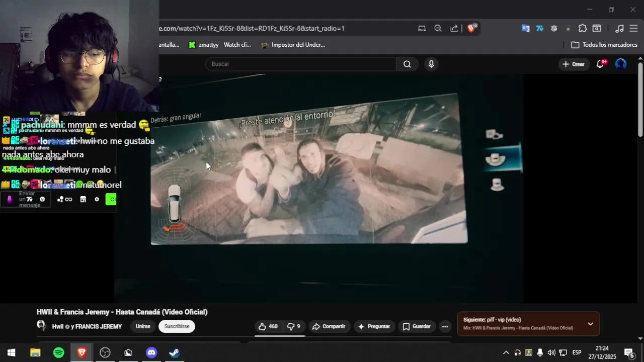Select the highlighted middle camera view icon
The height and width of the screenshot is (362, 644).
(496, 159)
